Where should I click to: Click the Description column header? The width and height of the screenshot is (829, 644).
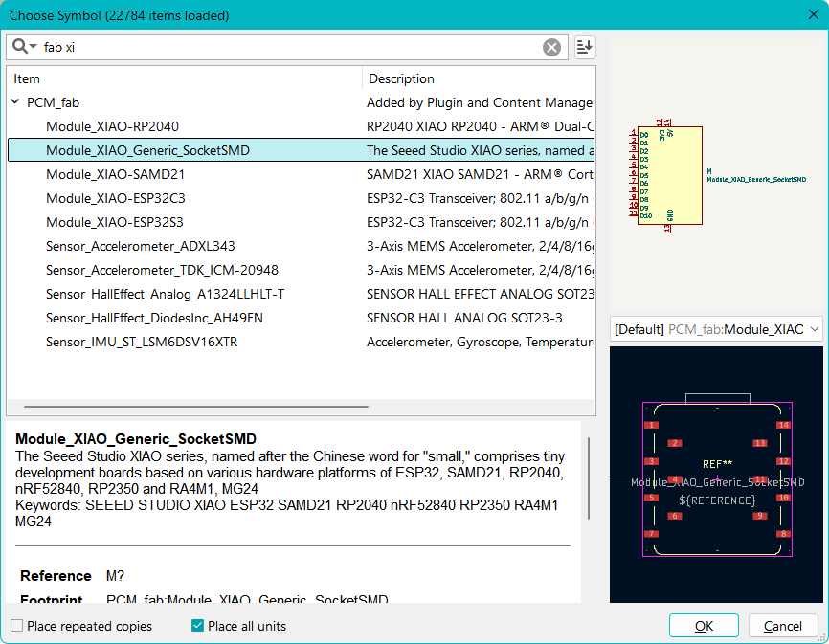(479, 78)
